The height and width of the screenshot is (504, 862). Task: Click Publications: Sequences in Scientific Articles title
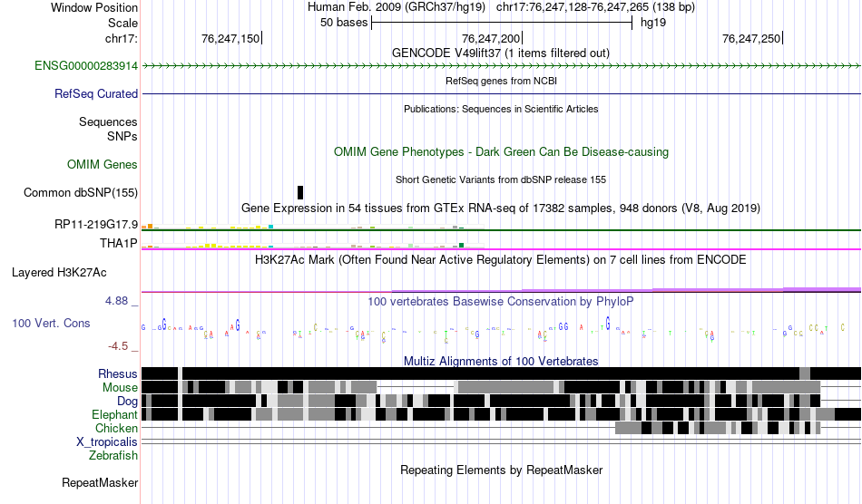[501, 109]
